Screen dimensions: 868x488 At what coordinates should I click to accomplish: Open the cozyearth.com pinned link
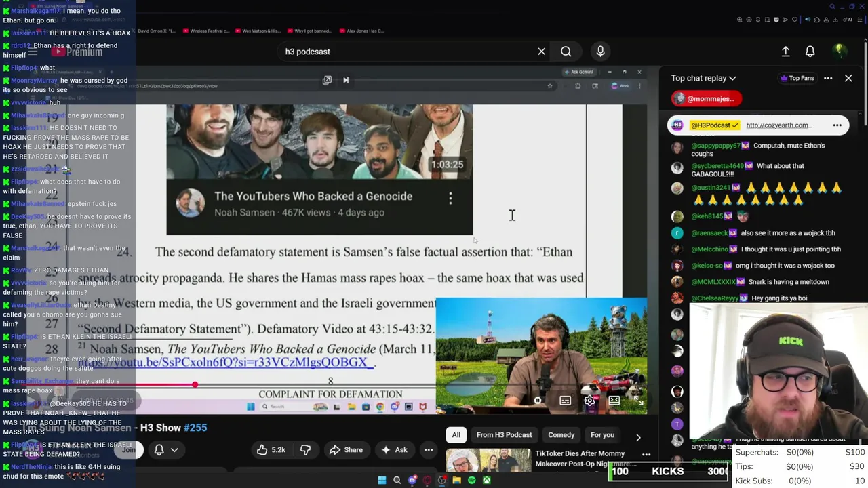[778, 125]
